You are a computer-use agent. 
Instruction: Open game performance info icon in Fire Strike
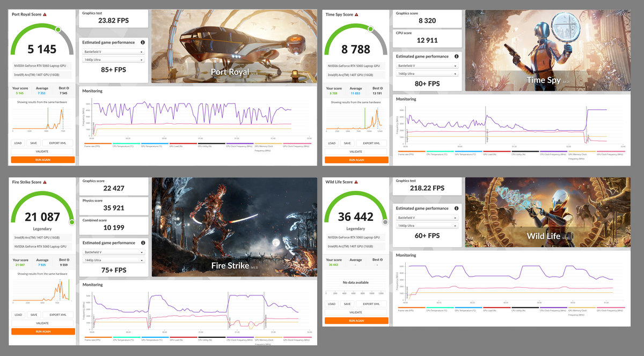coord(143,243)
